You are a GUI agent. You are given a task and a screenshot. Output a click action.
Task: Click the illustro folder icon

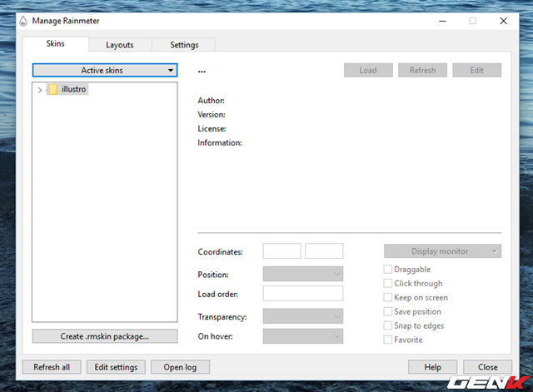(53, 89)
